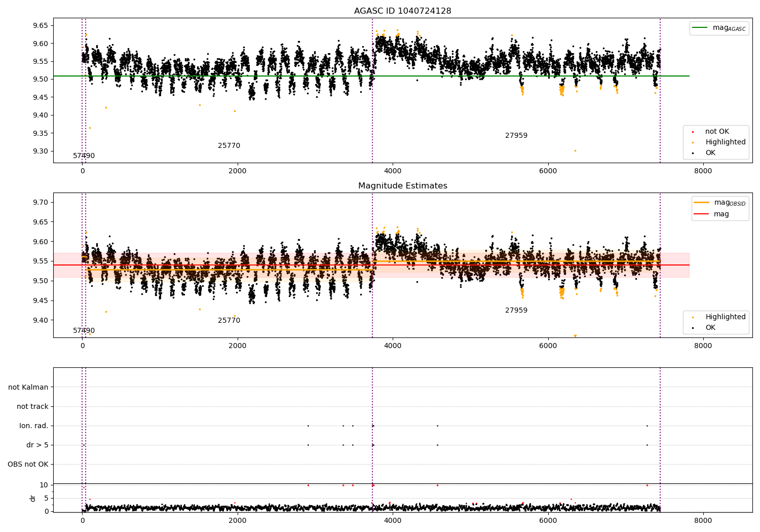760x532 pixels.
Task: Click the '10' tick on the dr axis
Action: (x=44, y=485)
